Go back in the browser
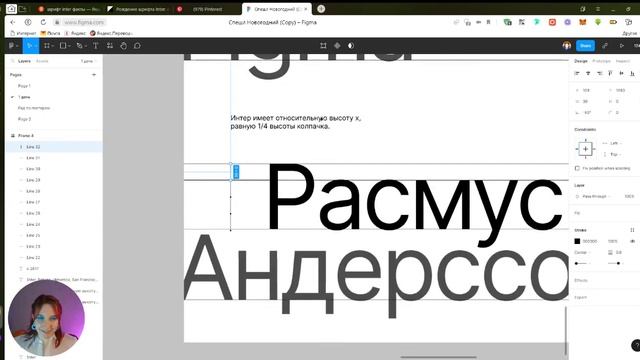The width and height of the screenshot is (640, 360). 13,22
